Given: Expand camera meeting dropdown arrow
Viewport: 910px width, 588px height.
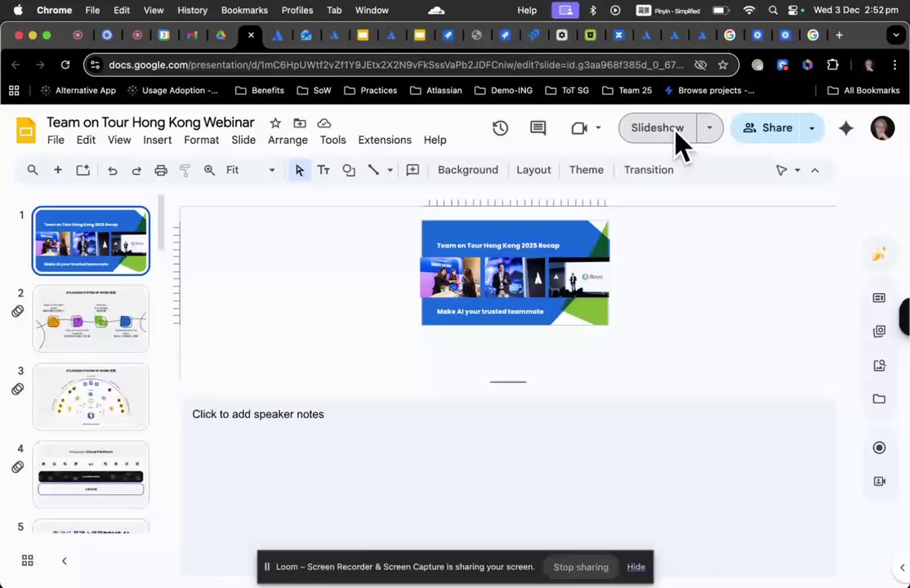Looking at the screenshot, I should click(598, 127).
